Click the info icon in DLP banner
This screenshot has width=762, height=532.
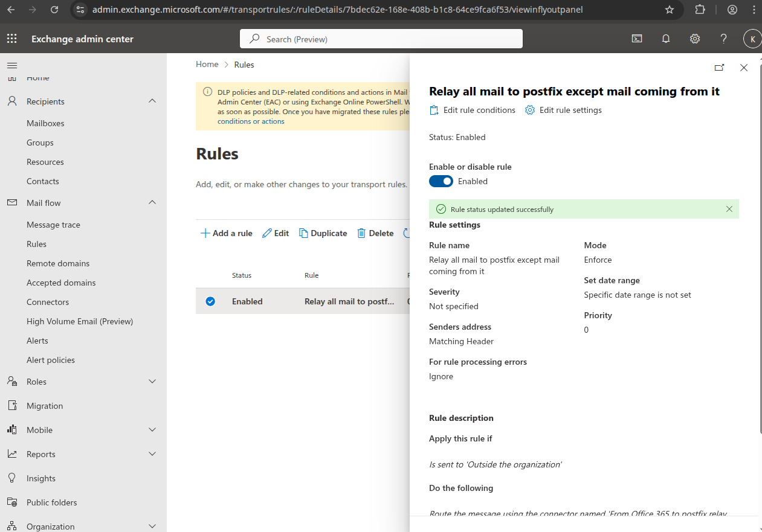coord(207,92)
